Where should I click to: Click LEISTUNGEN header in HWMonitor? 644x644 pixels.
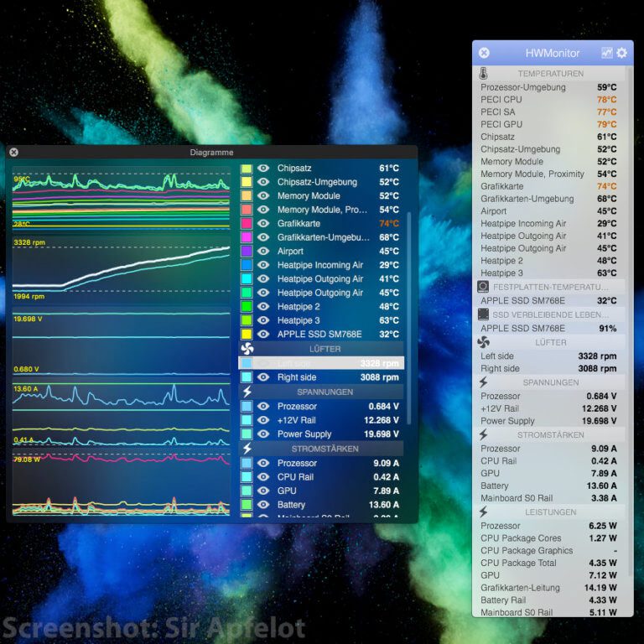[550, 512]
